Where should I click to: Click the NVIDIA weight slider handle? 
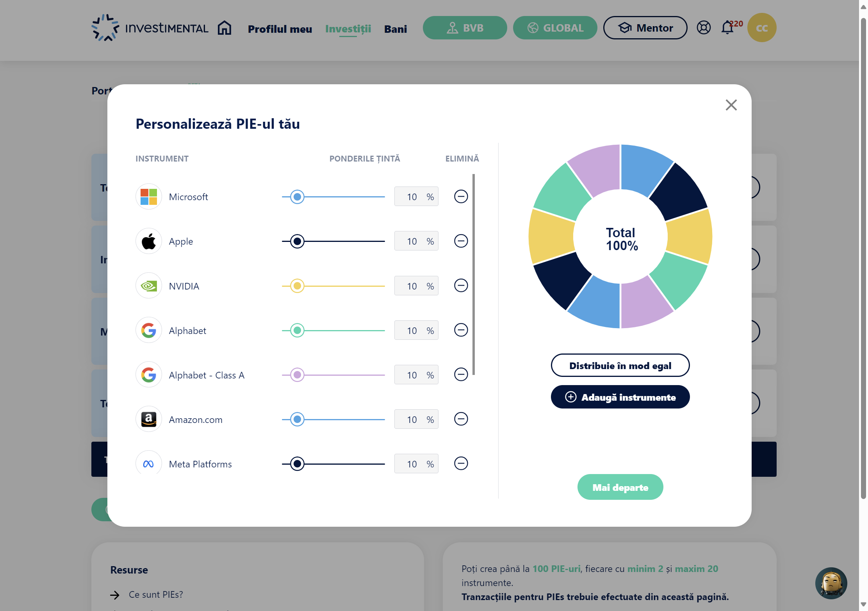click(x=297, y=286)
